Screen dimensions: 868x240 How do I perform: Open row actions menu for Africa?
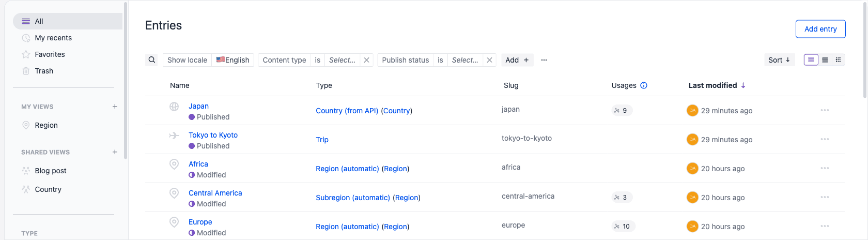click(825, 168)
